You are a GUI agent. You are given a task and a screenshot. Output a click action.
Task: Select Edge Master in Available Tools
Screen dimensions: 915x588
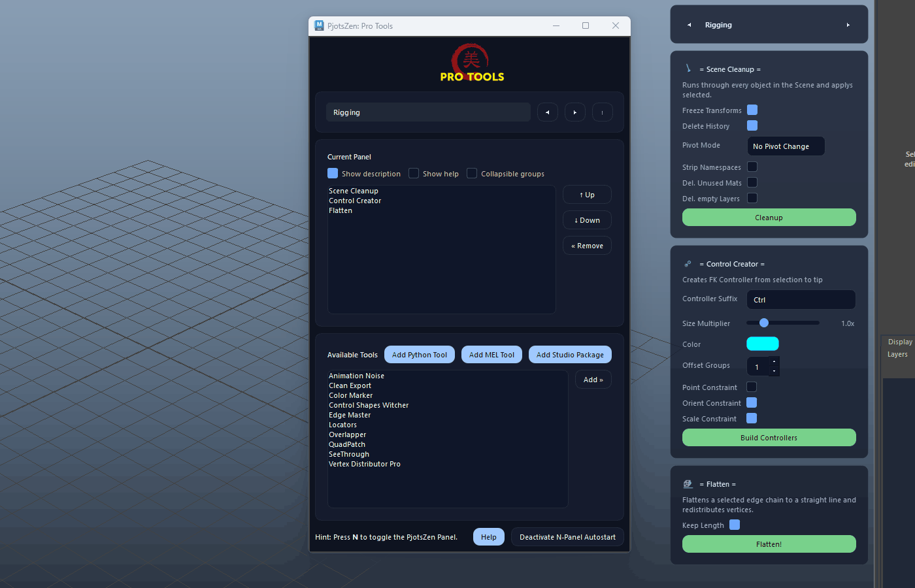tap(350, 415)
